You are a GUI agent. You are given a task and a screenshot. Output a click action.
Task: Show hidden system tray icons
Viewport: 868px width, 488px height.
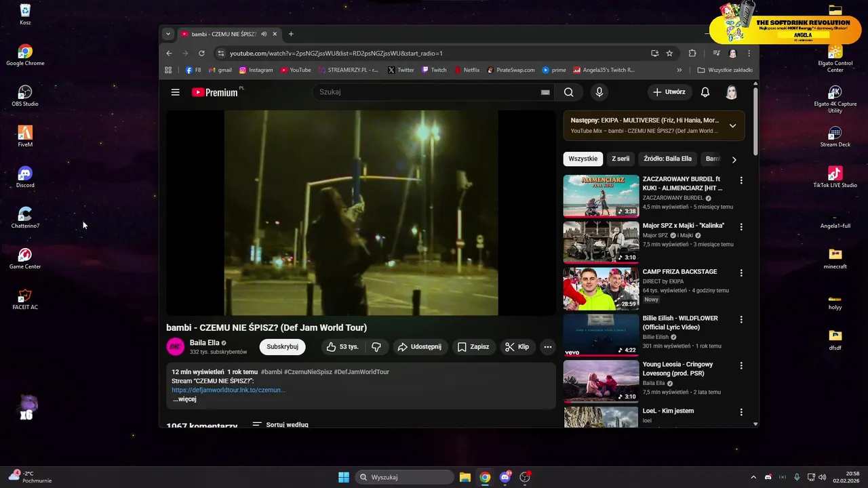click(753, 477)
